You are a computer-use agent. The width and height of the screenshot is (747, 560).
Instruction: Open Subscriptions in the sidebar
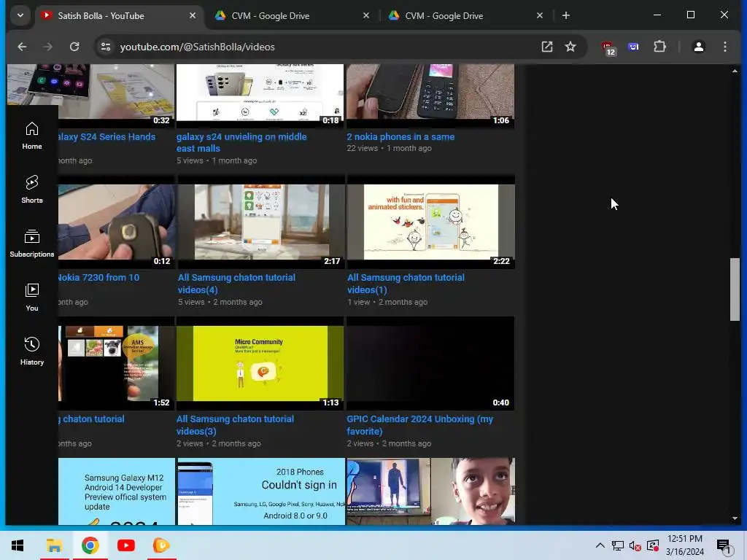tap(32, 244)
